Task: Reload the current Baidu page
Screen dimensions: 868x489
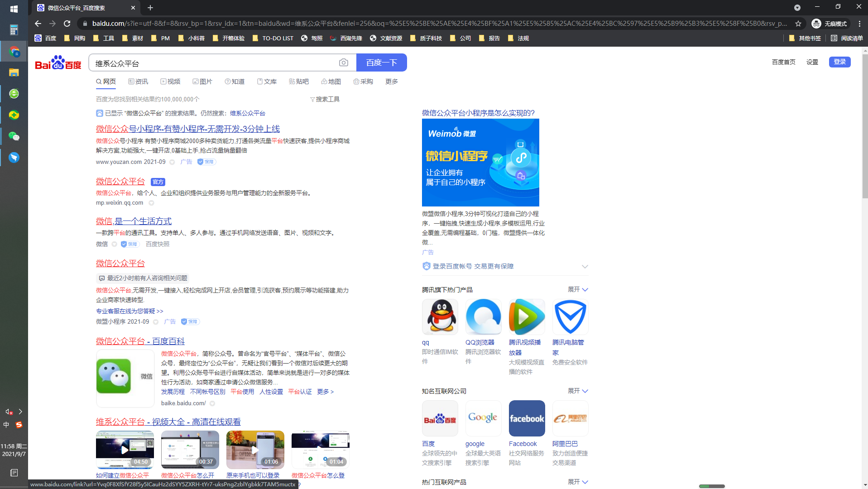Action: point(67,24)
